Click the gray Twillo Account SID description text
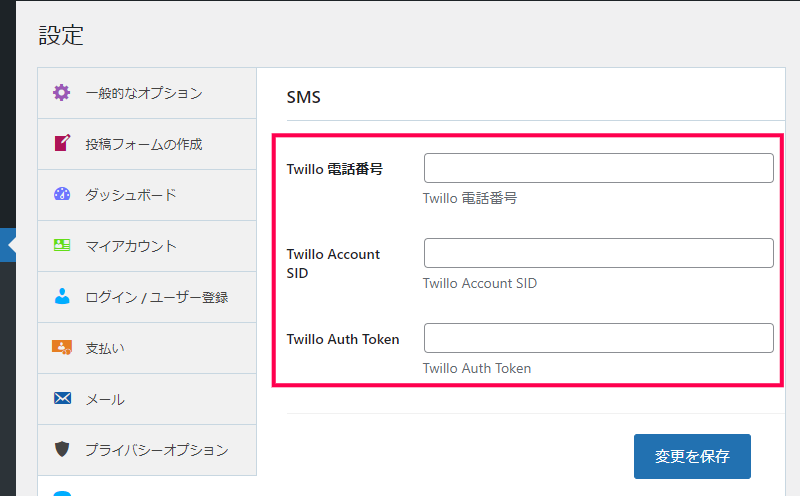This screenshot has width=800, height=496. tap(480, 283)
